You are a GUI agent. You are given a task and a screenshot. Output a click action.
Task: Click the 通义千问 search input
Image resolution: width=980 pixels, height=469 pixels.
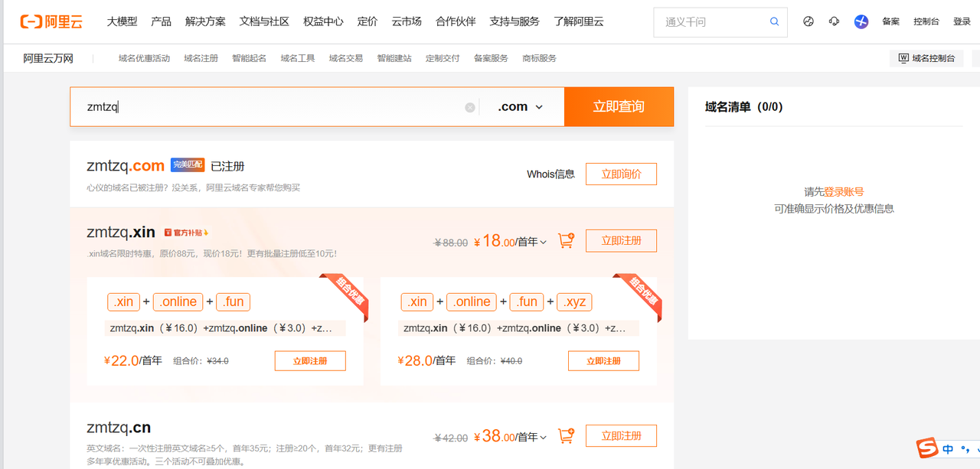712,22
